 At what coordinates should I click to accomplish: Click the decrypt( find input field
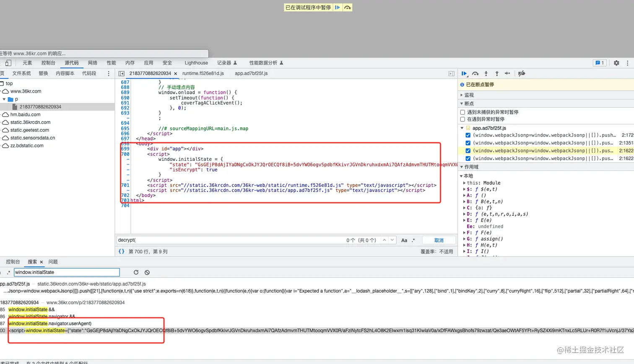[x=231, y=240]
